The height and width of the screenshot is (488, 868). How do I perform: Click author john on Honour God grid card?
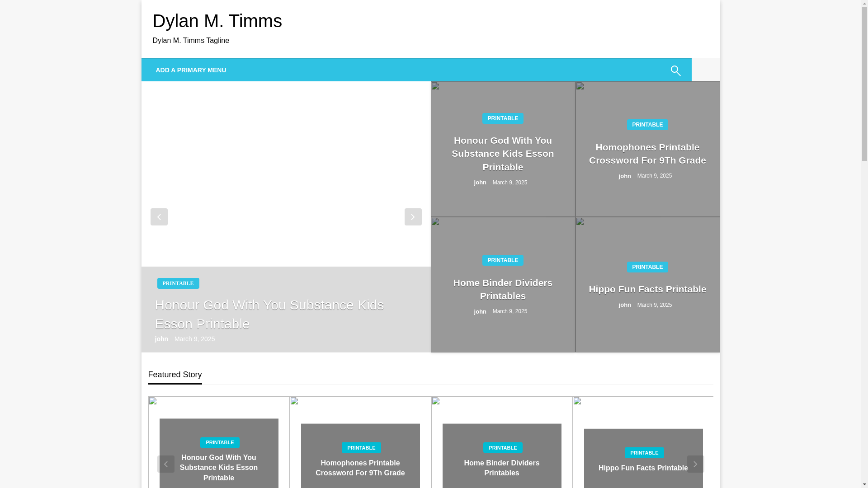tap(480, 183)
